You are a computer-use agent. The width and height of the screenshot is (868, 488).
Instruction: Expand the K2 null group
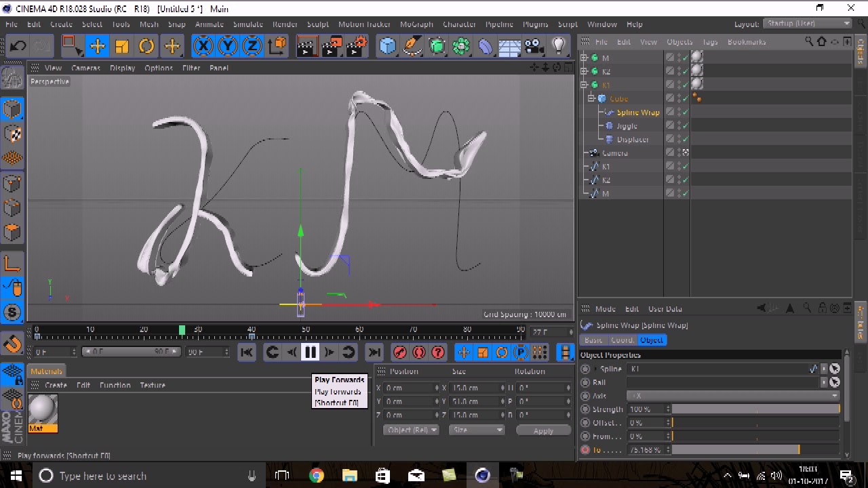point(584,72)
